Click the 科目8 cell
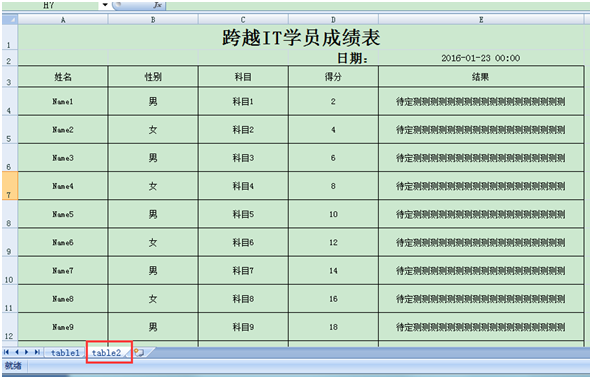Image resolution: width=592 pixels, height=379 pixels. click(243, 299)
